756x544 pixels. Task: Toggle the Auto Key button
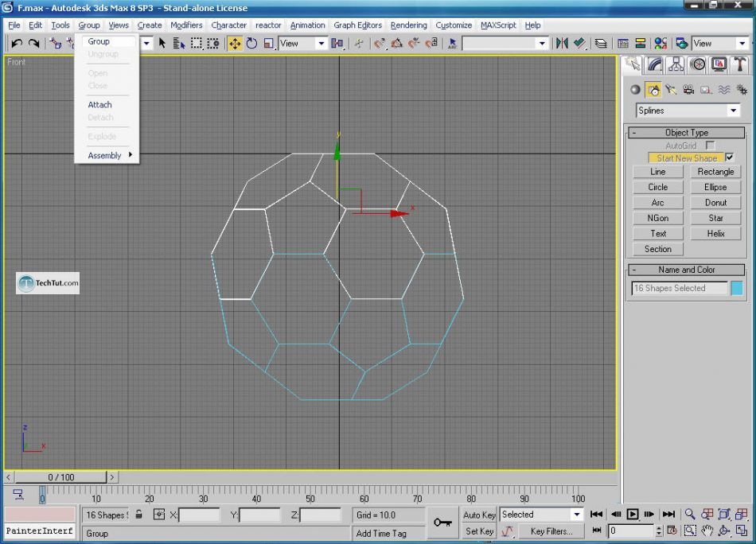coord(479,515)
